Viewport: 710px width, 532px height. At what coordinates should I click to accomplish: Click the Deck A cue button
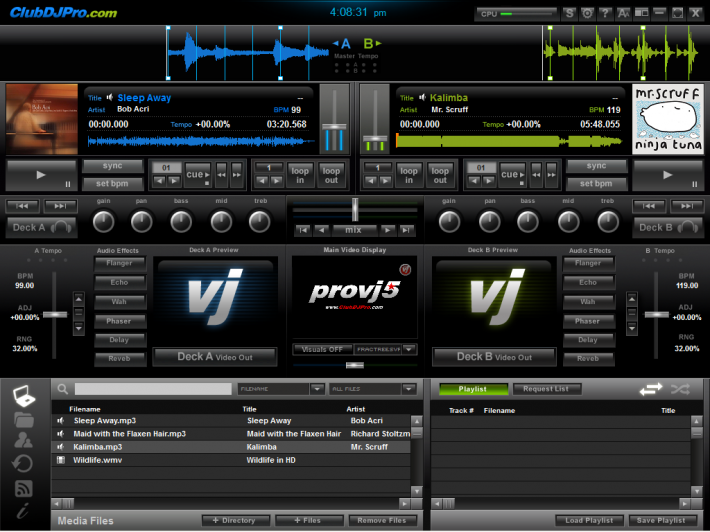coord(197,175)
